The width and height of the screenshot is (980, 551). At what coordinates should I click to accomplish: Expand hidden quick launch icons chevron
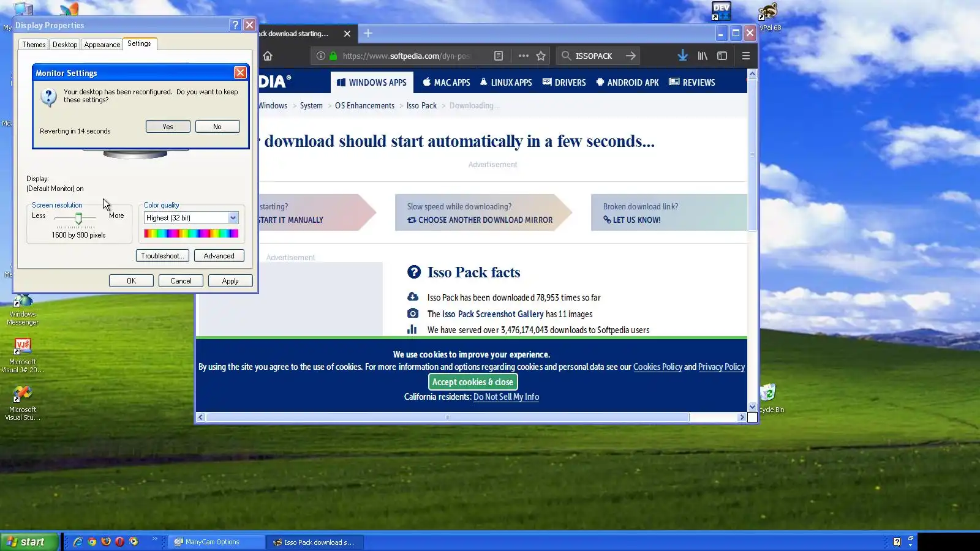pos(154,539)
